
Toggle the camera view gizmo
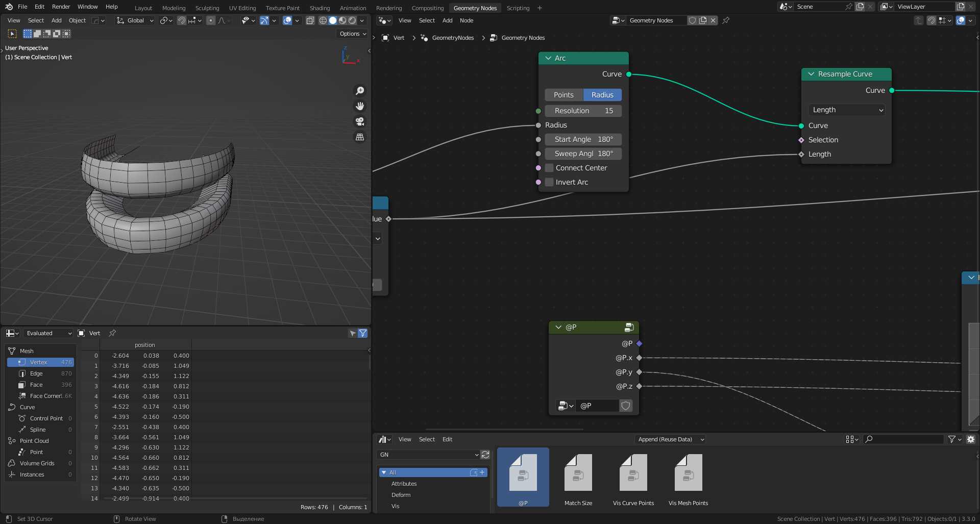pyautogui.click(x=360, y=121)
